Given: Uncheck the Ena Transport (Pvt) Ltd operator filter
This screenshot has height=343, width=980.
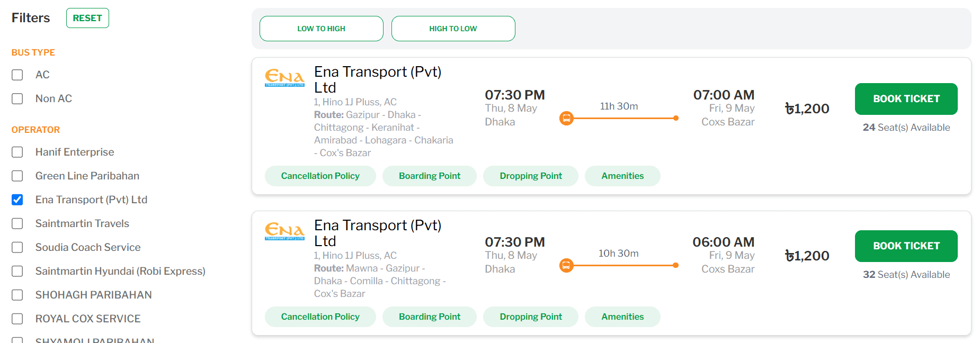Looking at the screenshot, I should pos(17,200).
